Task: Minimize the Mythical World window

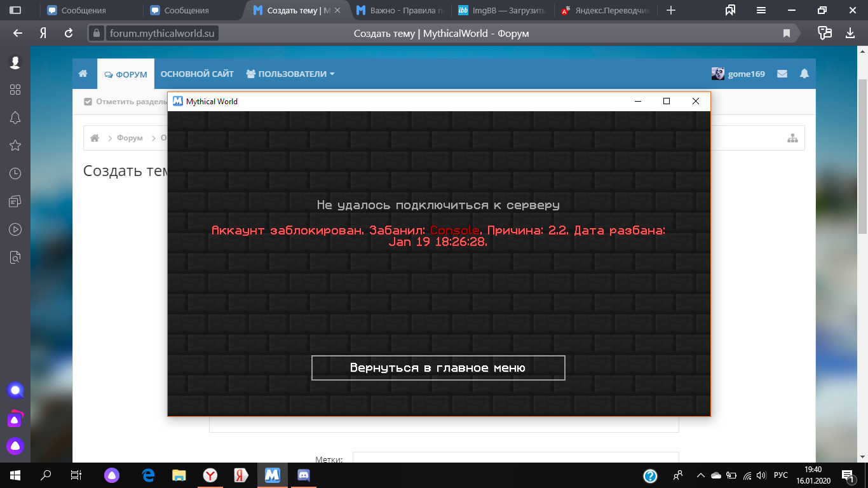Action: pos(637,101)
